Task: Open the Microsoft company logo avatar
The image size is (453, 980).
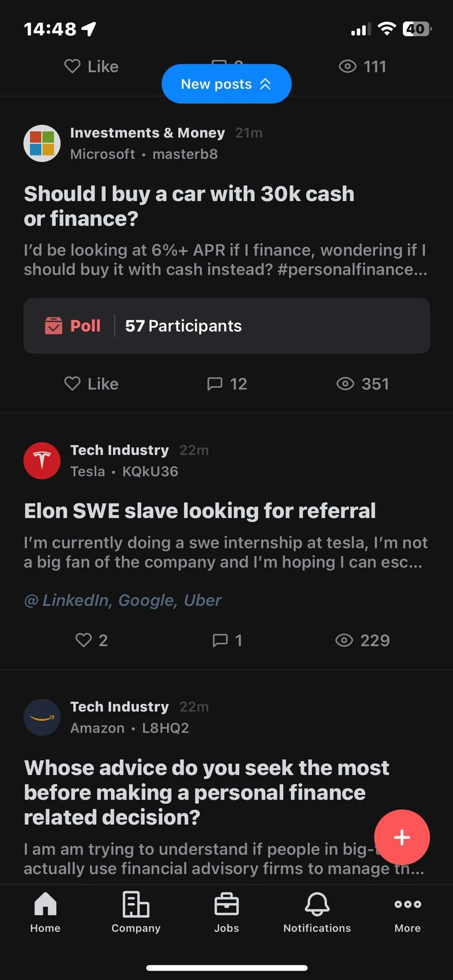Action: coord(42,143)
